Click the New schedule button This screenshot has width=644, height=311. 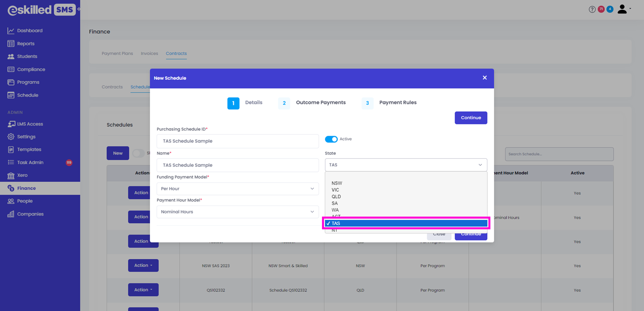118,153
